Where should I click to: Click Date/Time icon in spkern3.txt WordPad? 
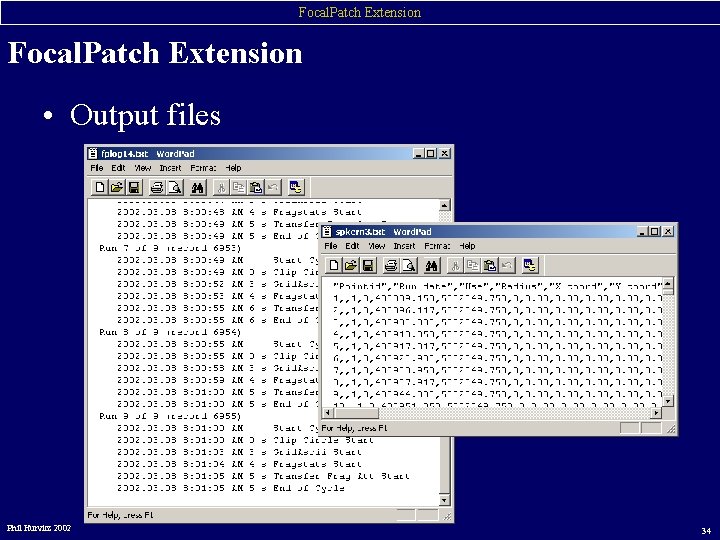click(x=530, y=265)
